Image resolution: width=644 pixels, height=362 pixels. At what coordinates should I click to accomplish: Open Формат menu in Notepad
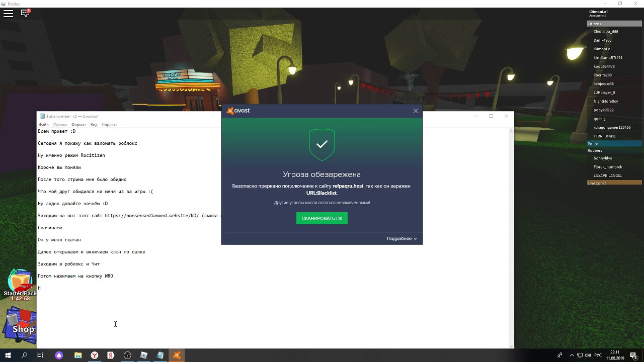point(78,125)
